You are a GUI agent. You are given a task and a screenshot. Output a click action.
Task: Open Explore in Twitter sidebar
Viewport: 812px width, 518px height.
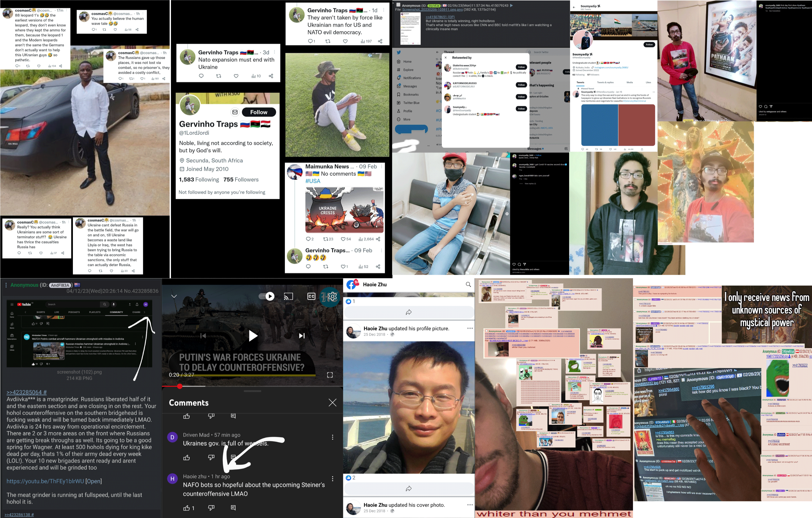click(405, 70)
